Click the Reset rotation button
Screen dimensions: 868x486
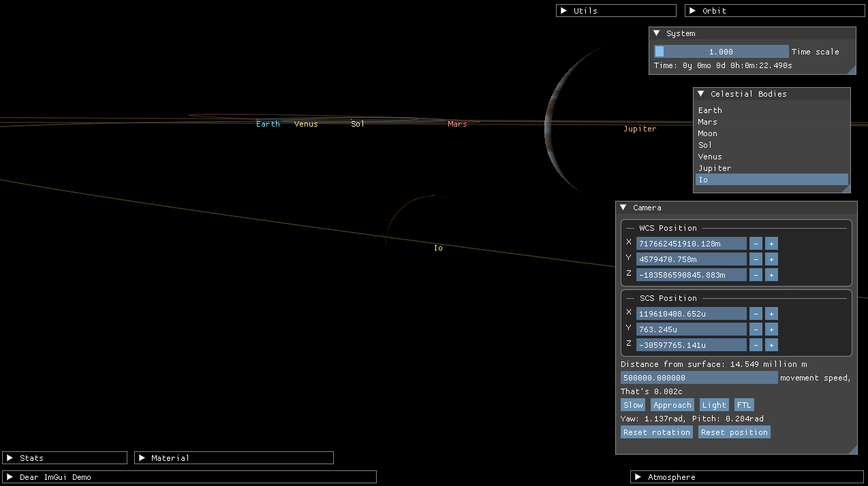coord(656,432)
